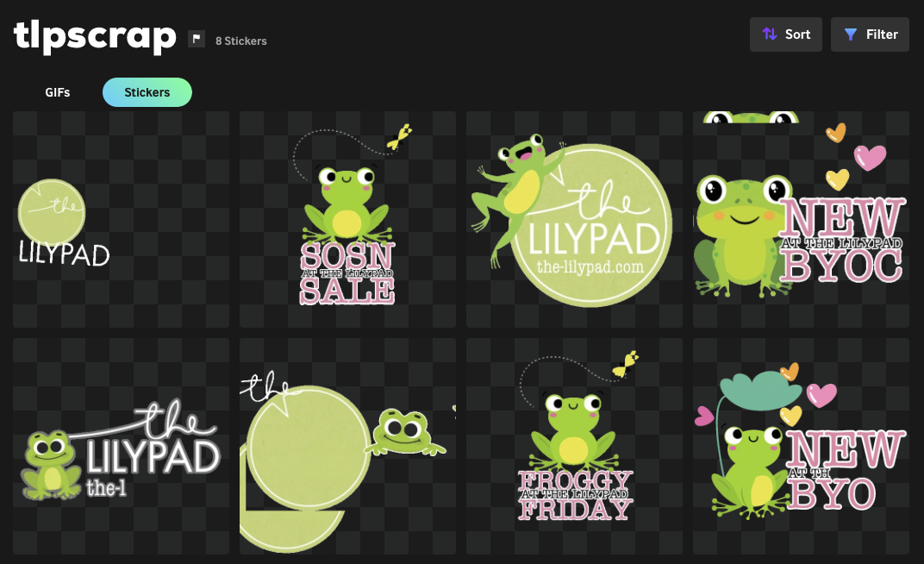Click the Filter funnel icon
924x564 pixels.
click(851, 34)
